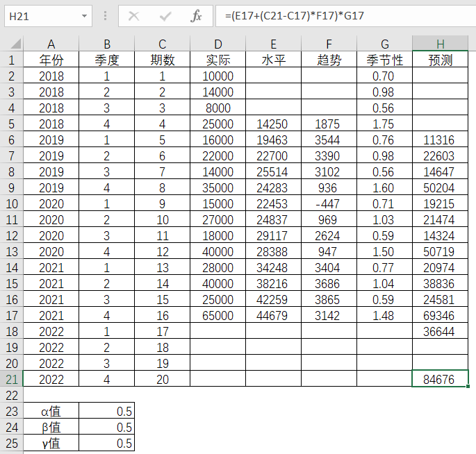
Task: Click the Cancel X icon in formula bar
Action: tap(134, 15)
